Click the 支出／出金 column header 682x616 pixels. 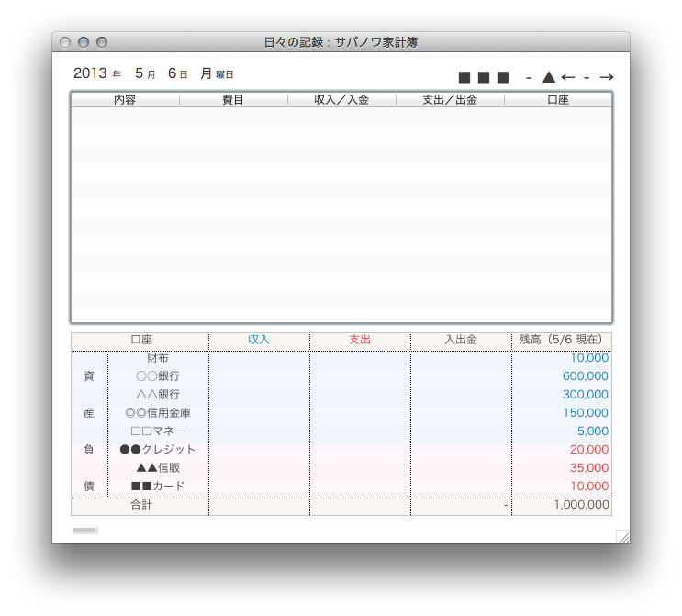pyautogui.click(x=450, y=100)
